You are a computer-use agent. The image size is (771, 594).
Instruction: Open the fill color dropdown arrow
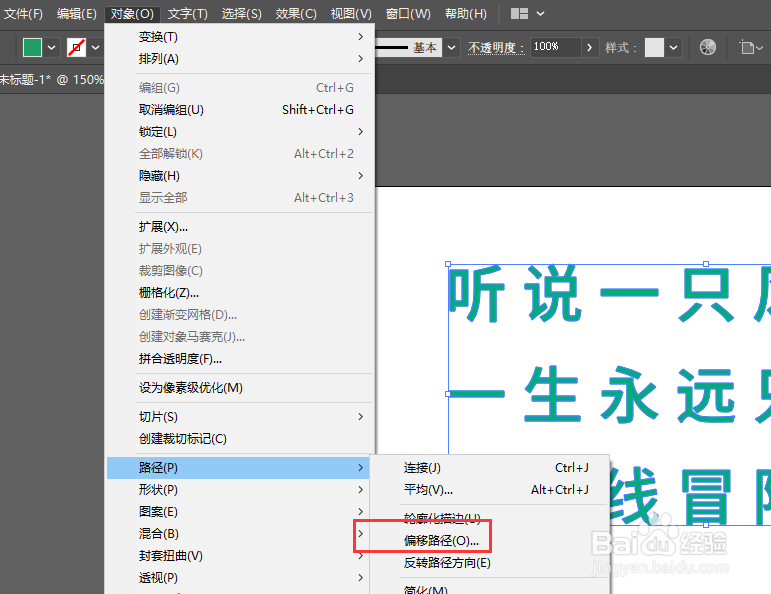pyautogui.click(x=51, y=48)
